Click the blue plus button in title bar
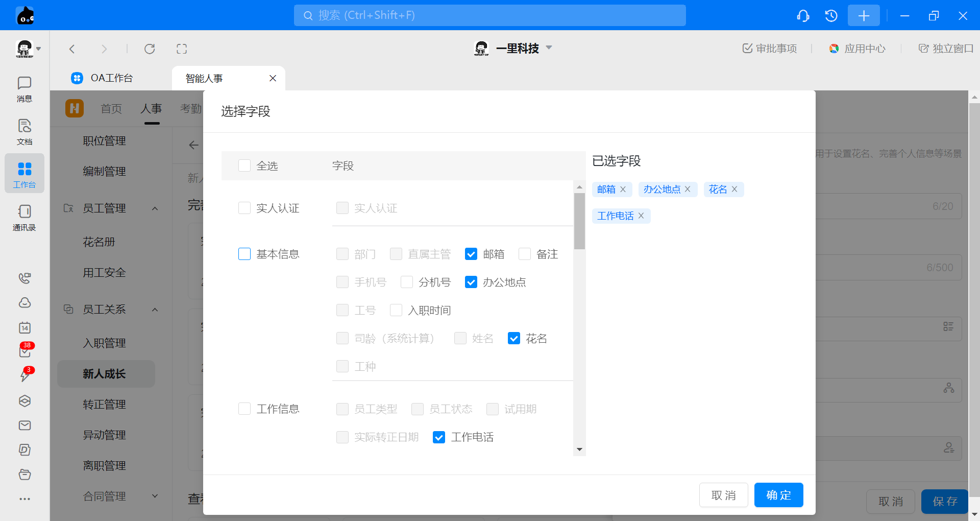This screenshot has width=980, height=521. 863,16
